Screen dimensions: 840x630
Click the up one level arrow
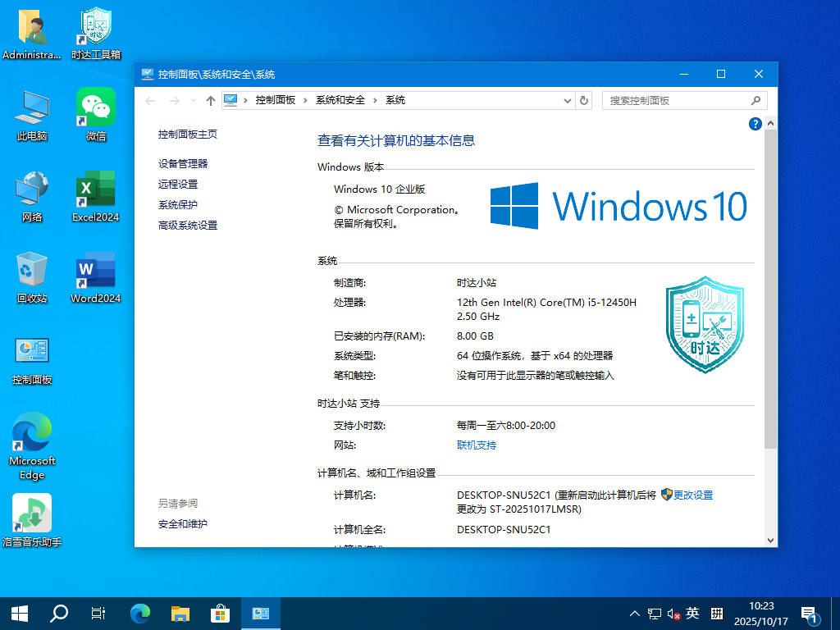point(211,100)
